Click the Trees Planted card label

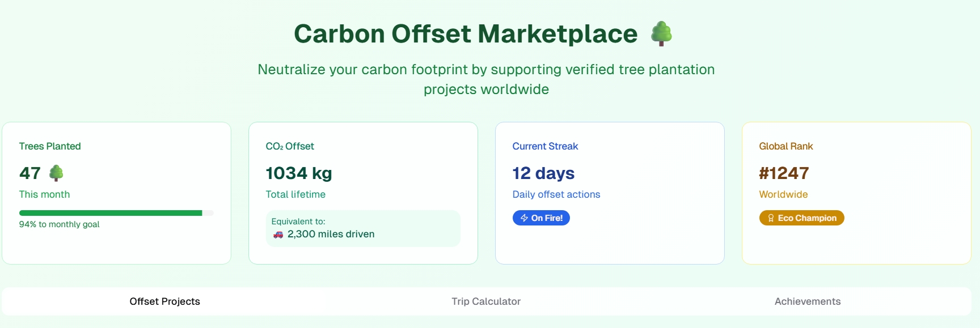pos(50,146)
